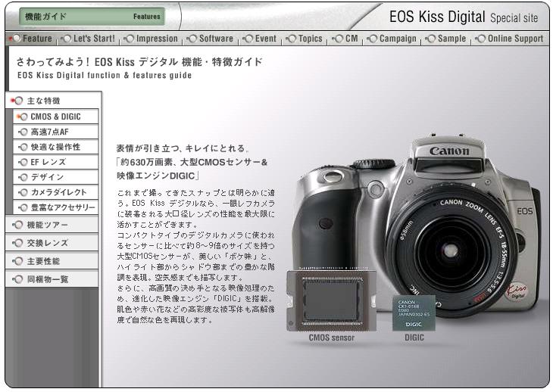Viewport: 553px width, 392px height.
Task: Open the 同梱物一覧 section
Action: click(x=52, y=279)
